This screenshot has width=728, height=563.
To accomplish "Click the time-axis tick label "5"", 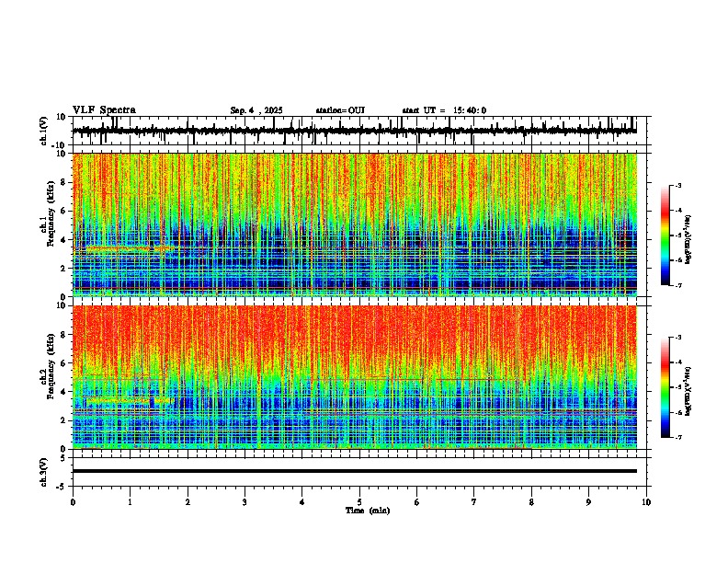I will (x=359, y=502).
